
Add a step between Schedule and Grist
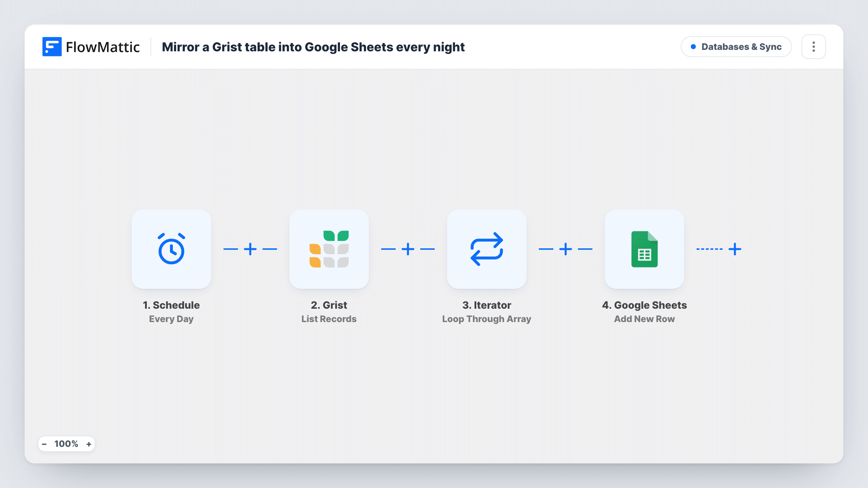(x=250, y=249)
